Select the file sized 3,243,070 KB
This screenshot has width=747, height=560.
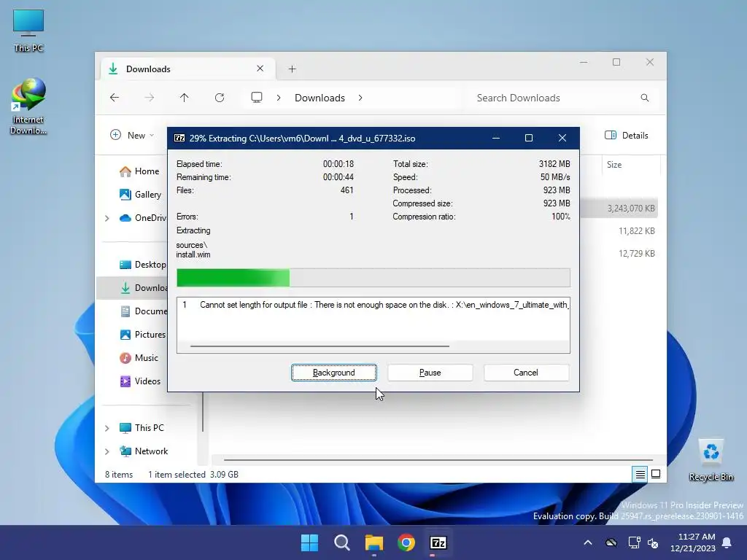coord(631,208)
